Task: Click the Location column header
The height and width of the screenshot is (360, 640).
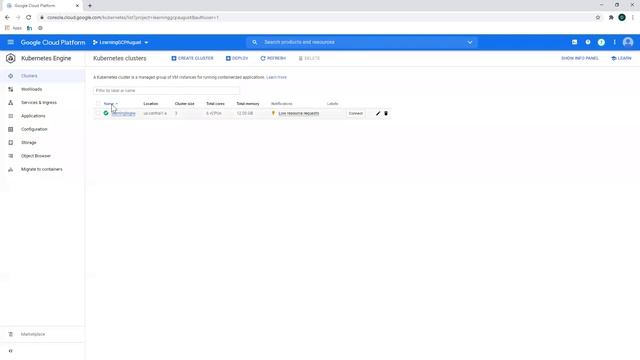Action: [151, 104]
